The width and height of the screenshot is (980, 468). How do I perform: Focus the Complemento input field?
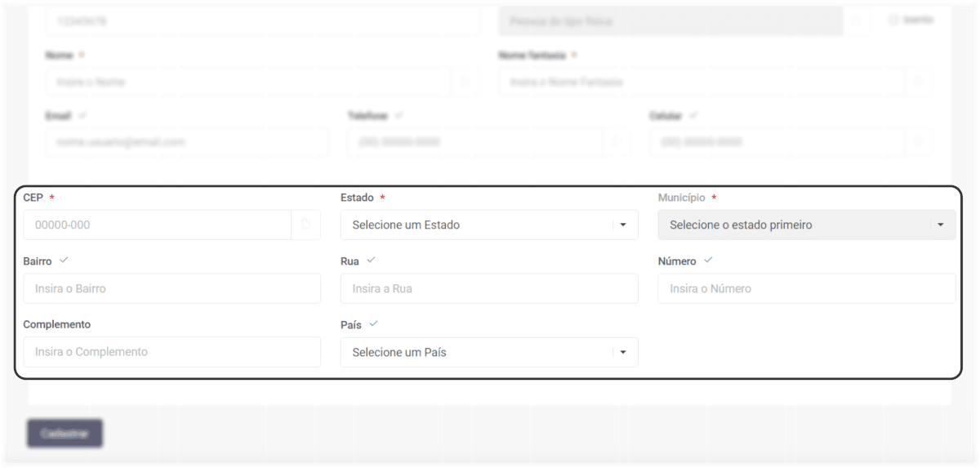tap(171, 352)
